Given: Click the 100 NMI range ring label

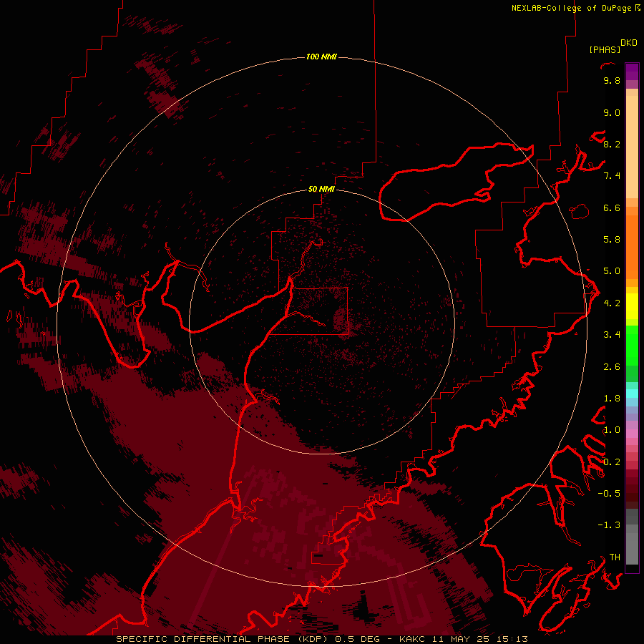Looking at the screenshot, I should (x=321, y=57).
